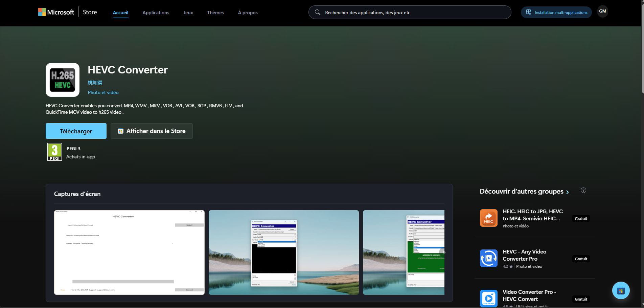Click Afficher dans le Store button
Viewport: 644px width, 308px height.
pyautogui.click(x=152, y=131)
